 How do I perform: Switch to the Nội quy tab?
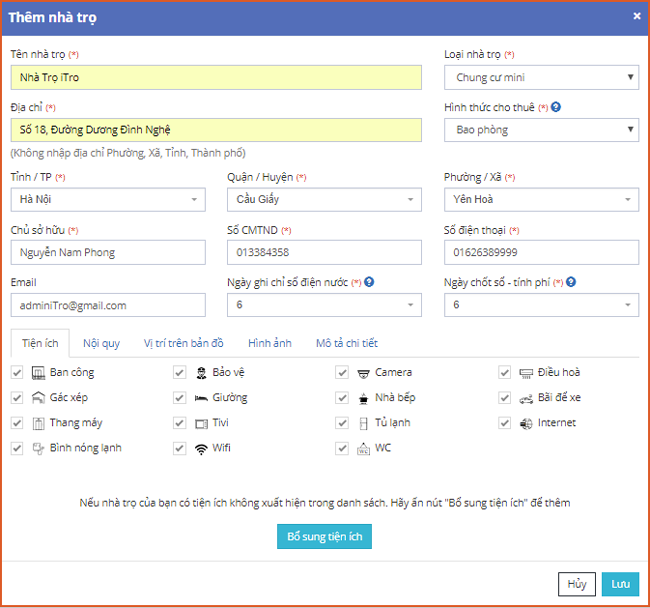coord(101,343)
